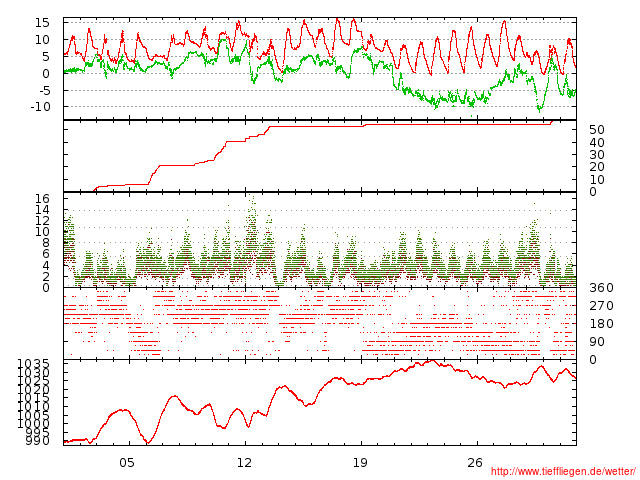The image size is (640, 480).
Task: Click the "12" label on the wind speed axis
Action: point(42,221)
